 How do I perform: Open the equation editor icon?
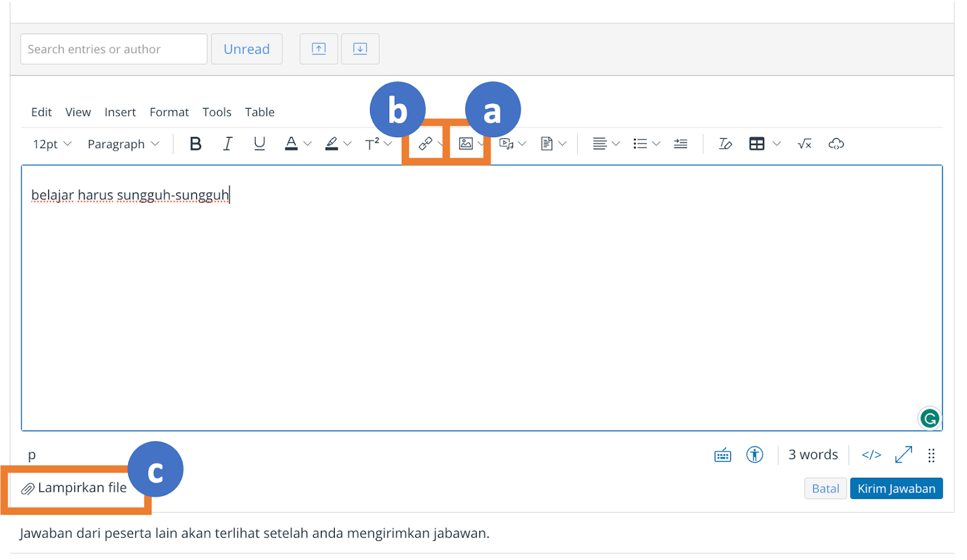tap(804, 144)
